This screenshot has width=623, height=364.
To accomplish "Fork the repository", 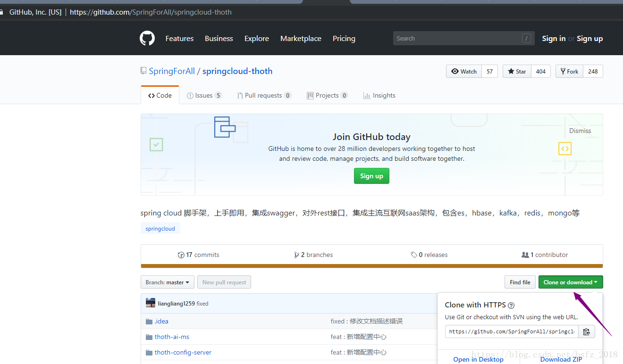I will 569,71.
